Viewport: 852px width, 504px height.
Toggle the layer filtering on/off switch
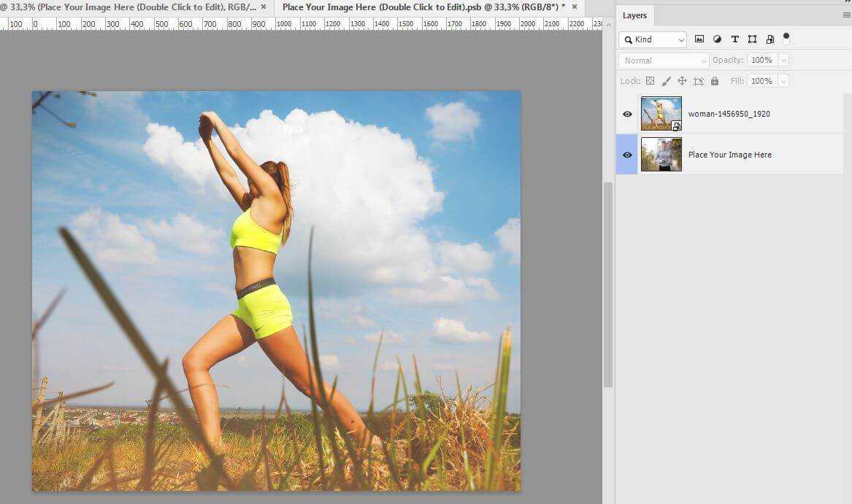pyautogui.click(x=786, y=37)
